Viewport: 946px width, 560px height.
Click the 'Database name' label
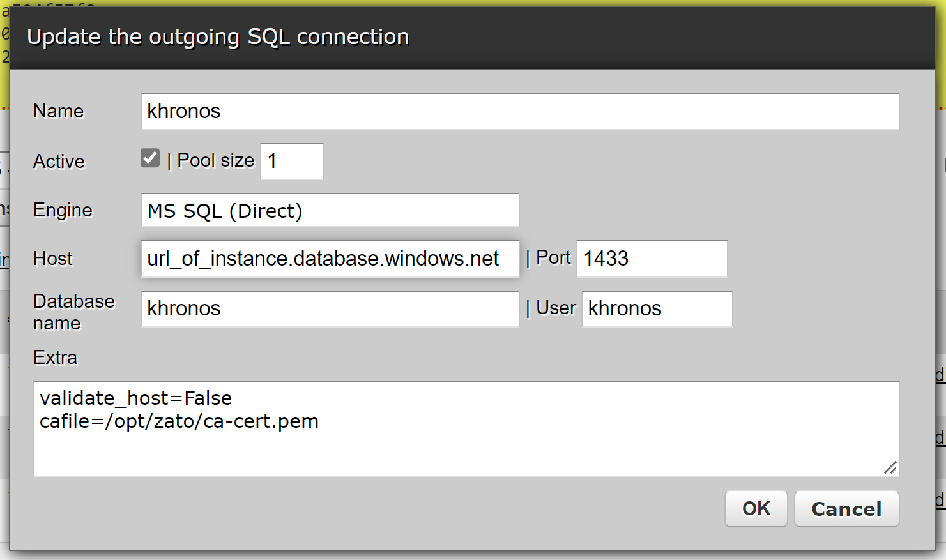[x=73, y=312]
